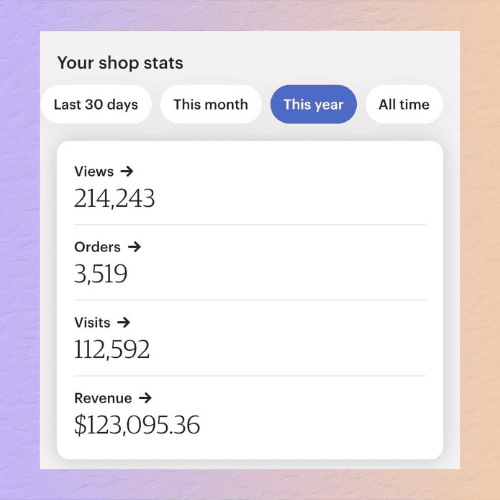Click the arrow icon next to Views
500x500 pixels.
click(127, 171)
